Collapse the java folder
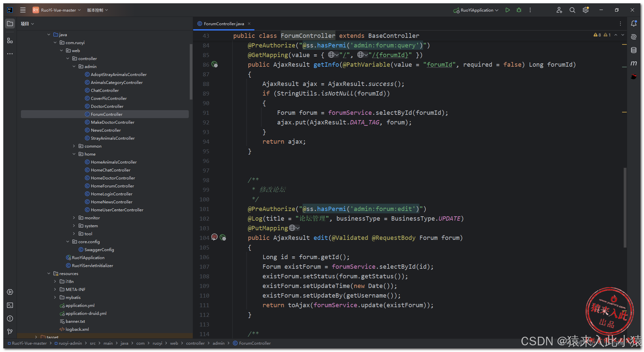The width and height of the screenshot is (644, 352). tap(49, 35)
